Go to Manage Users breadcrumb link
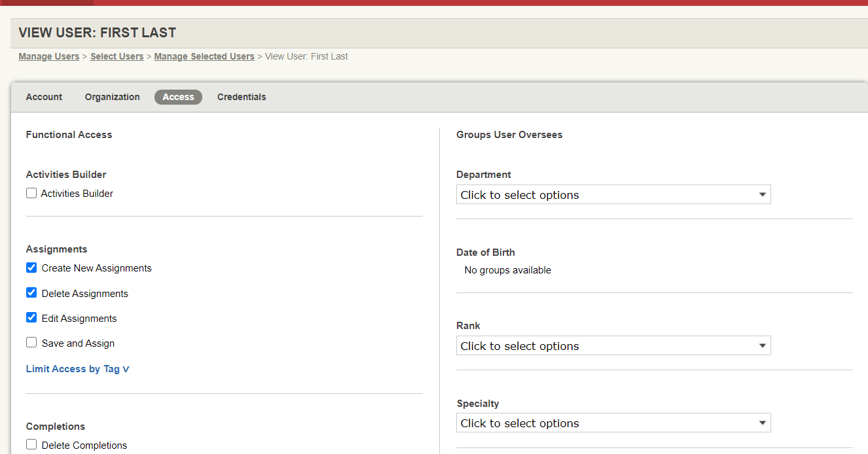 [x=49, y=56]
